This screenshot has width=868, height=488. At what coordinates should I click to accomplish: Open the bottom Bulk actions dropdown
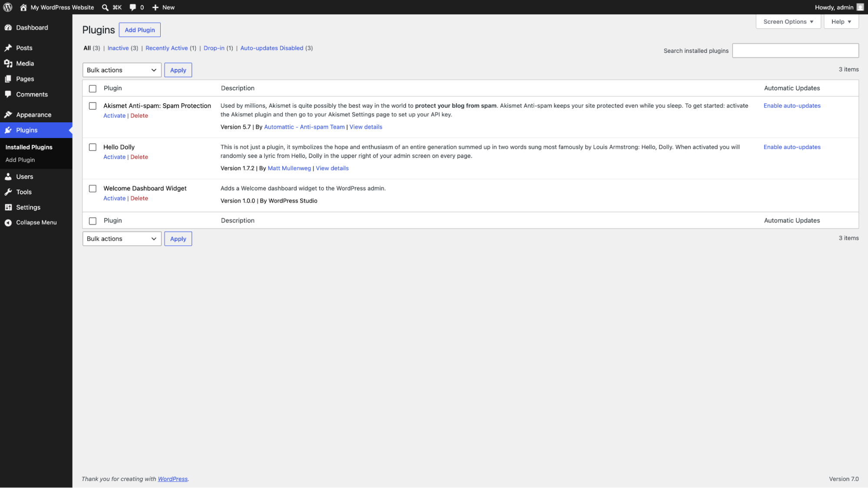122,239
